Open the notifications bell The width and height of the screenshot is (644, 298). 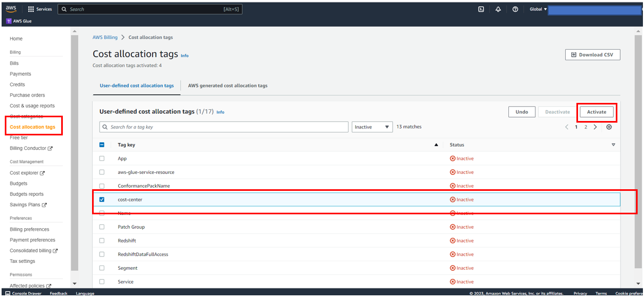498,9
